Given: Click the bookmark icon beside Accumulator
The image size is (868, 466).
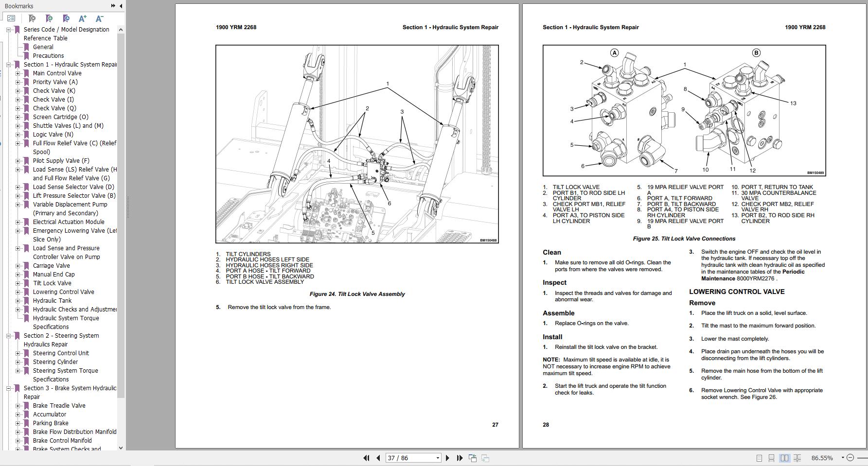Looking at the screenshot, I should 27,414.
